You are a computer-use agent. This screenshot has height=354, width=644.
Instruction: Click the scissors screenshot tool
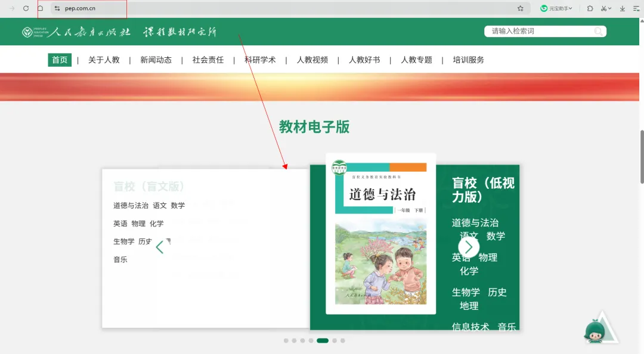(603, 8)
